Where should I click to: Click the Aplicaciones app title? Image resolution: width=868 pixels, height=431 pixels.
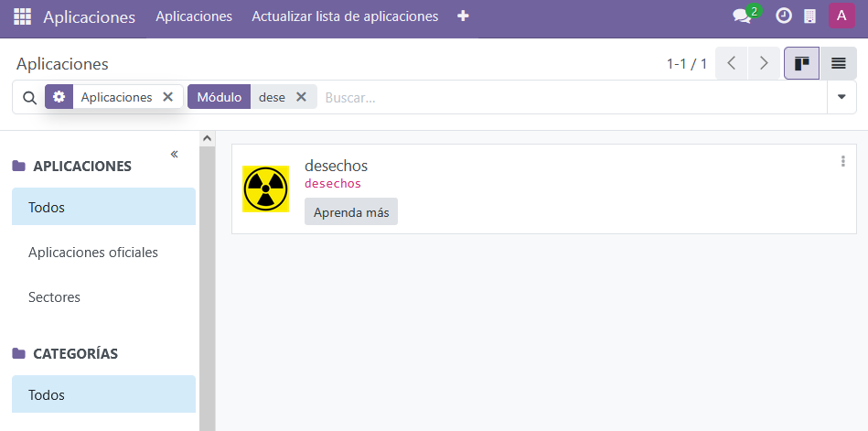89,17
